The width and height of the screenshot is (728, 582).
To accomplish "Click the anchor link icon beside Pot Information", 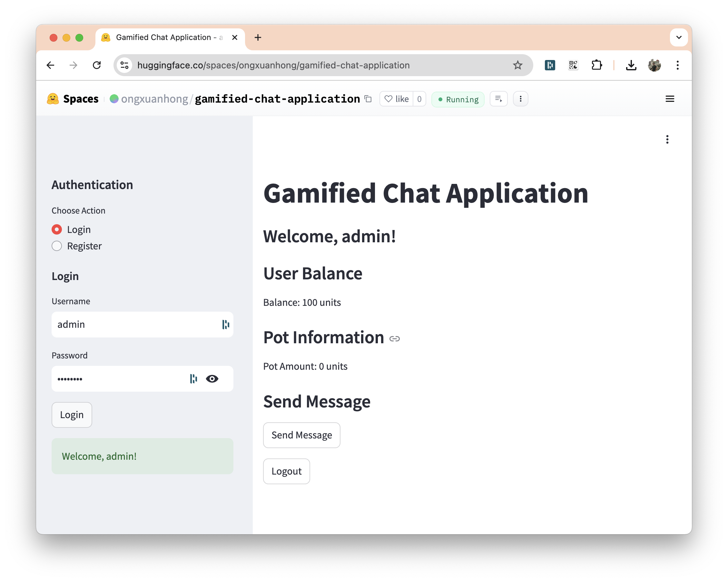I will pos(394,338).
